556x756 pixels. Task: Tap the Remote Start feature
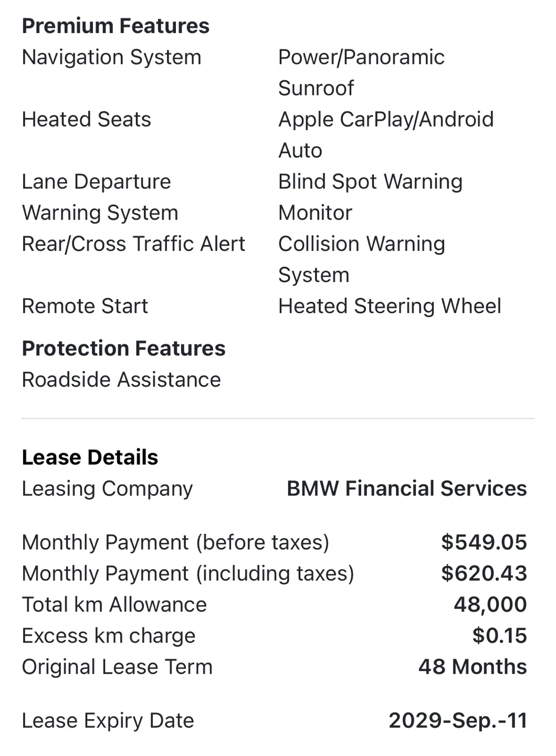[85, 306]
